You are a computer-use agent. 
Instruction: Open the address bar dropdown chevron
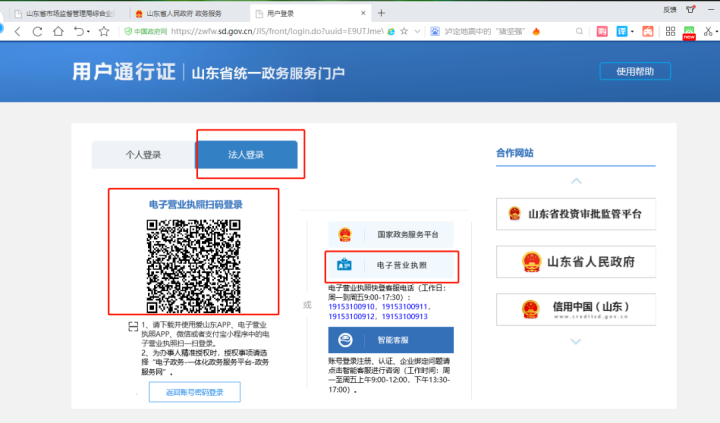point(417,31)
